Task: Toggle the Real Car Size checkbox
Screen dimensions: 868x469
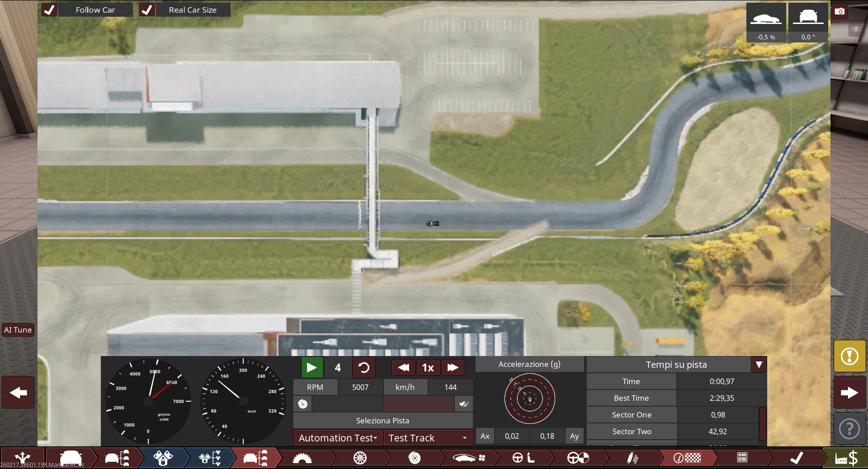Action: point(147,10)
